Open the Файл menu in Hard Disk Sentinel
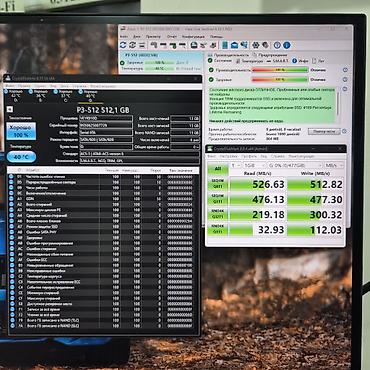 pos(123,36)
